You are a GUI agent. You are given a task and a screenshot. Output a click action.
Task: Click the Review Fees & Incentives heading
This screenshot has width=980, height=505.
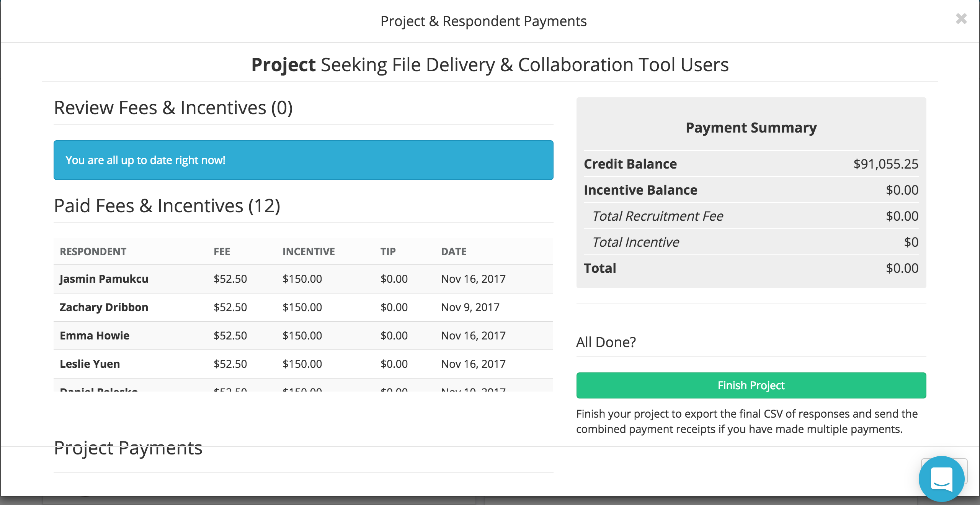point(173,108)
